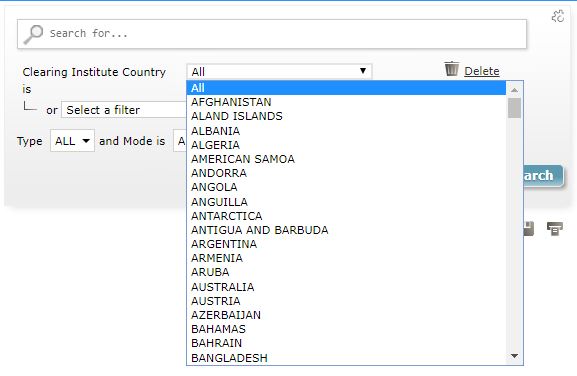The height and width of the screenshot is (376, 577).
Task: Select BAHAMAS from the list
Action: 346,329
